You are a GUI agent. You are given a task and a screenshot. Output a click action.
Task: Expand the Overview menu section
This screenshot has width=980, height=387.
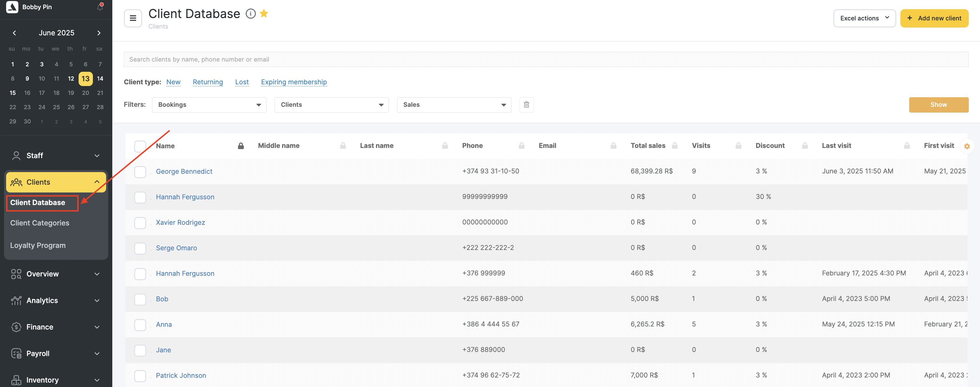coord(56,274)
